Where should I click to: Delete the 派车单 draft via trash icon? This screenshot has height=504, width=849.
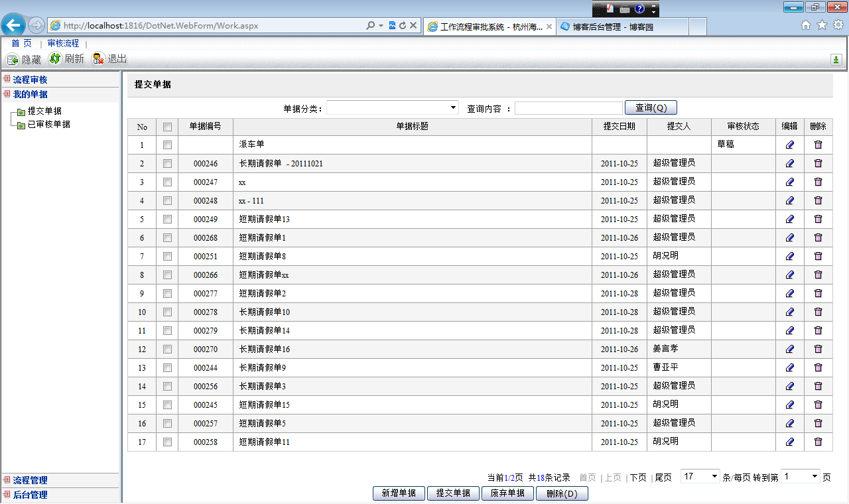(x=818, y=145)
